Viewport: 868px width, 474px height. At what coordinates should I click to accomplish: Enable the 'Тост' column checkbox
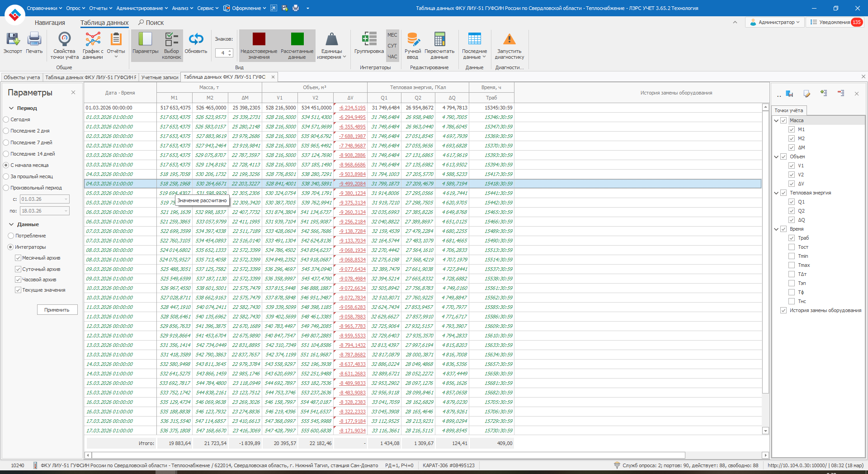[792, 247]
